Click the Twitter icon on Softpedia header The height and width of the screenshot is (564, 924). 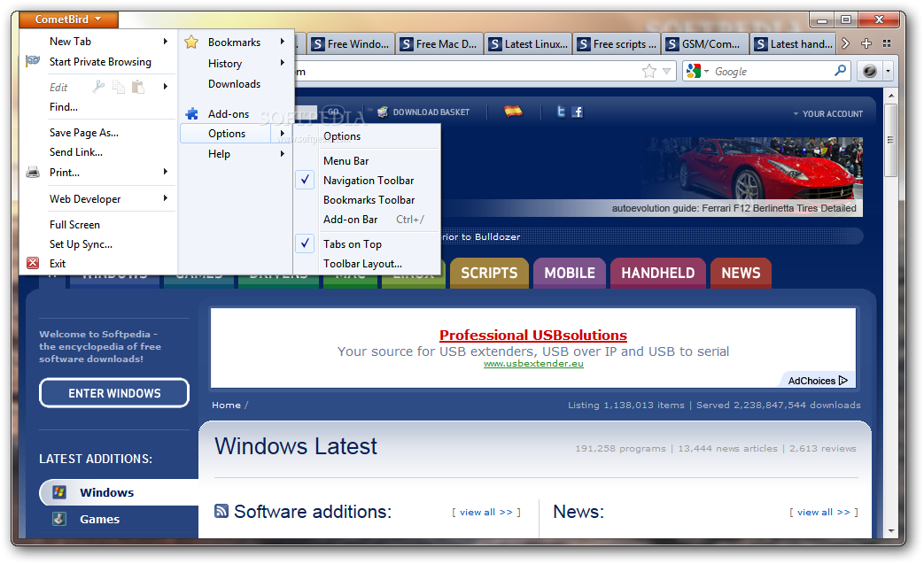coord(561,112)
